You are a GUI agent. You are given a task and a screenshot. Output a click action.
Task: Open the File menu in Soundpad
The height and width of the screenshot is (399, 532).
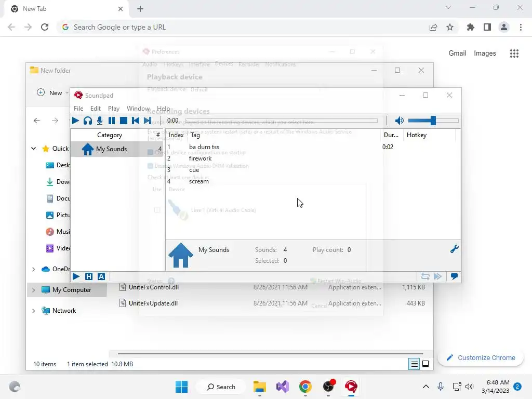pyautogui.click(x=78, y=108)
